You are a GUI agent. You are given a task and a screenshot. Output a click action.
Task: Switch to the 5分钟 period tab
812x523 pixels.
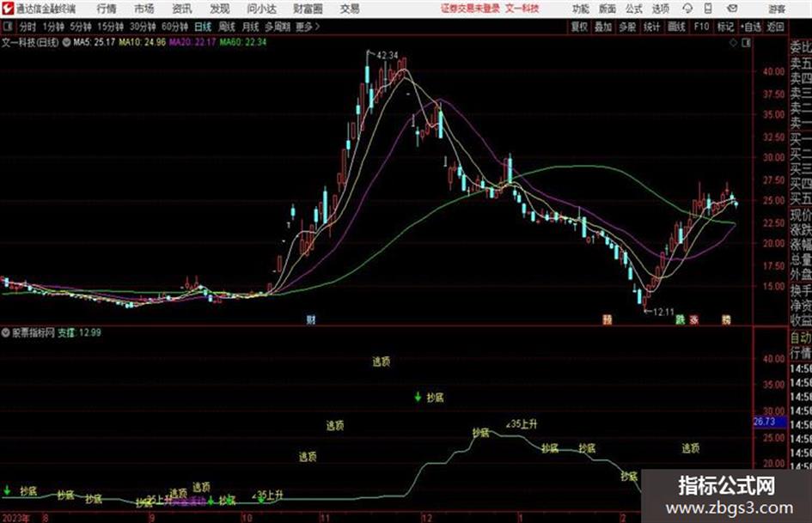tap(81, 27)
